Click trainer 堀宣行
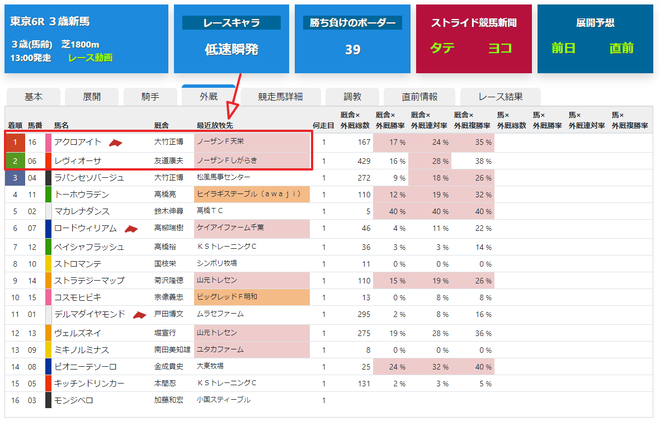660x421 pixels. point(165,333)
